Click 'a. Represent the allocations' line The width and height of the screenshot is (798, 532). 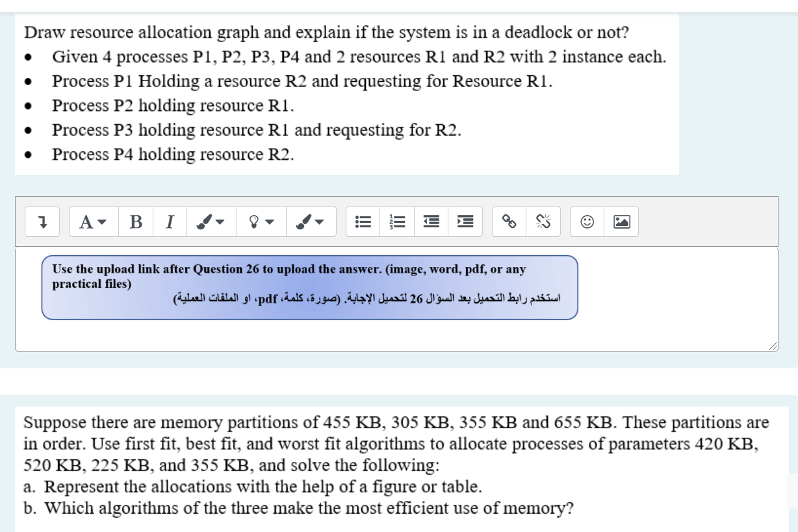point(253,486)
